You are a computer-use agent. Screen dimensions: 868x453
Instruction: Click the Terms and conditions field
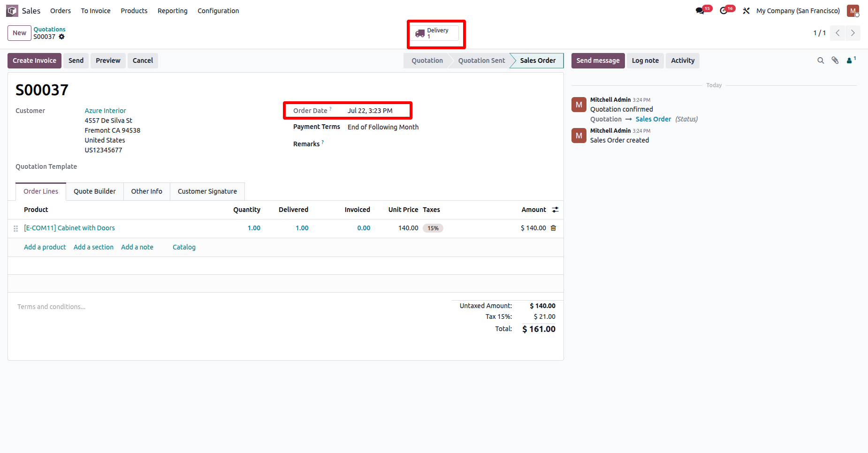point(51,307)
